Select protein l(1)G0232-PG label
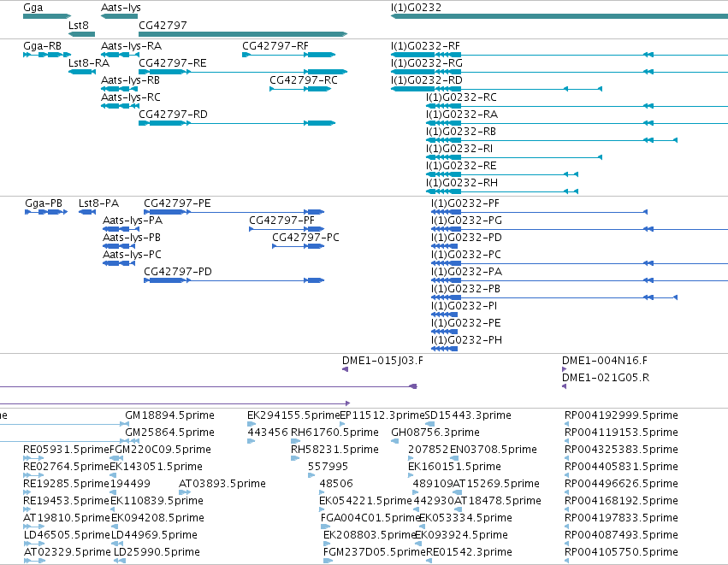Image resolution: width=728 pixels, height=565 pixels. click(466, 221)
